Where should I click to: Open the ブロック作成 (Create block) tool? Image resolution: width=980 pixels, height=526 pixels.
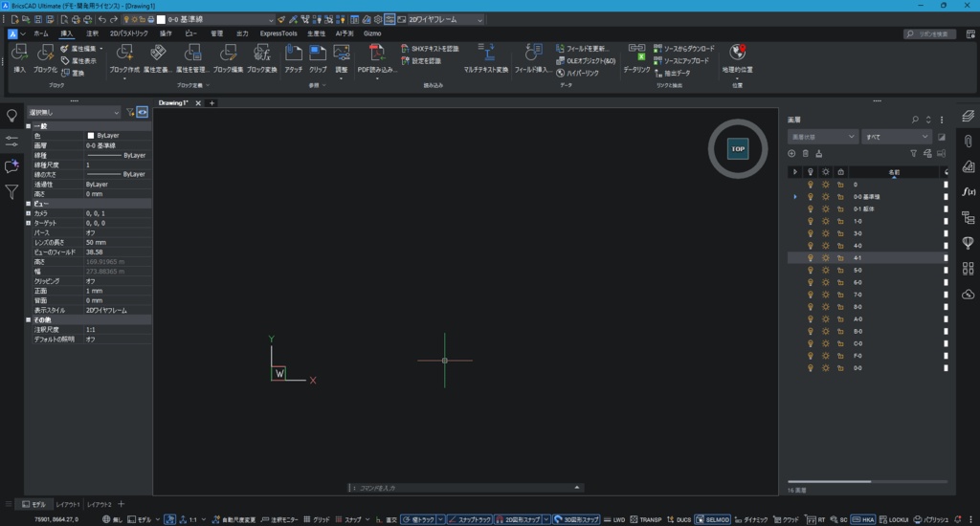tap(124, 54)
